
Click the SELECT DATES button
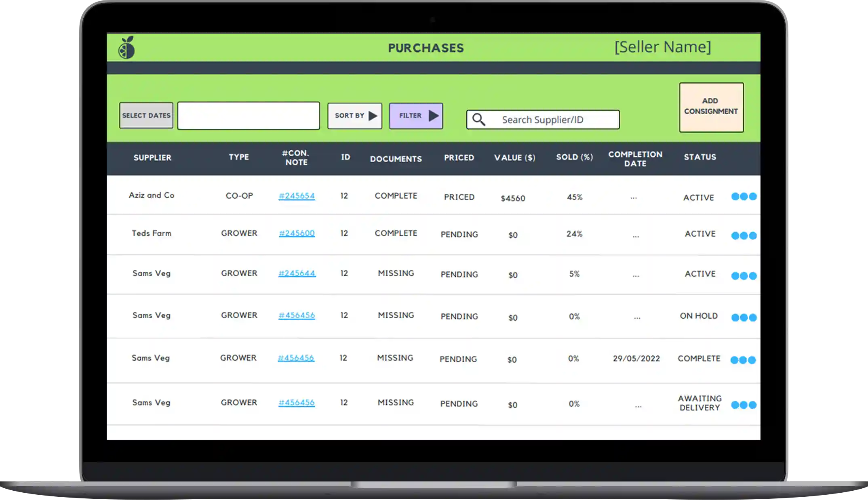point(146,116)
